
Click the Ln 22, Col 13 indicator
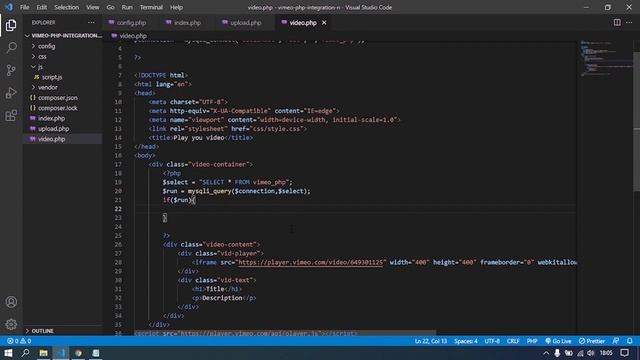[x=431, y=341]
